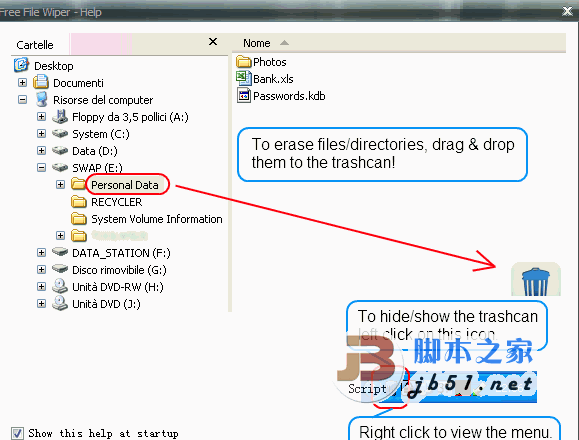Screen dimensions: 579x440
Task: Select the Data (D:) label
Action: [95, 151]
